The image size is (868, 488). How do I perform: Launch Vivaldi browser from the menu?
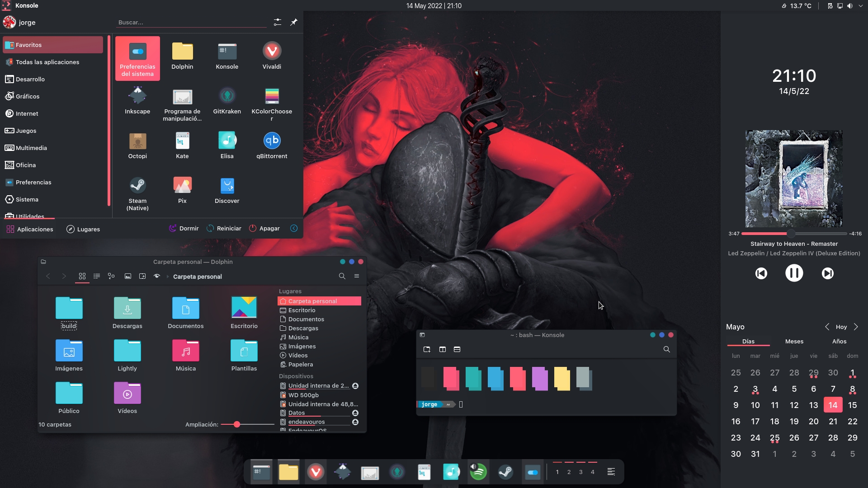(x=272, y=56)
